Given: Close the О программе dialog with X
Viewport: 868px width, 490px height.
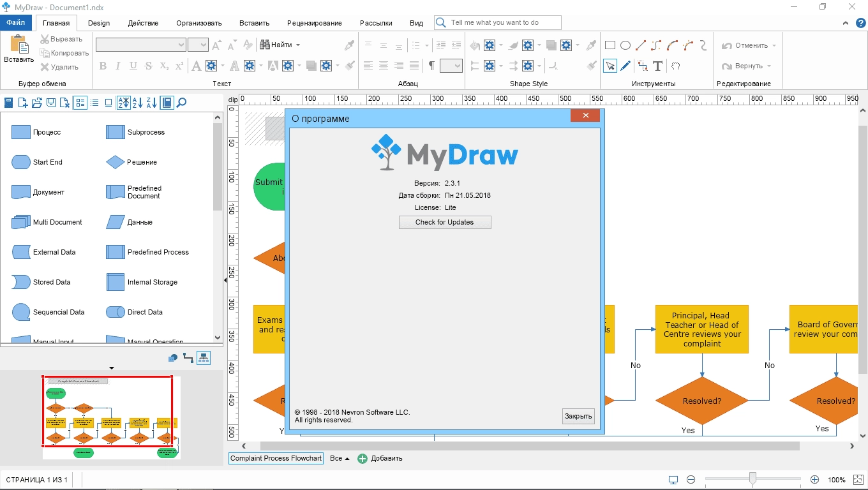Looking at the screenshot, I should click(x=585, y=115).
